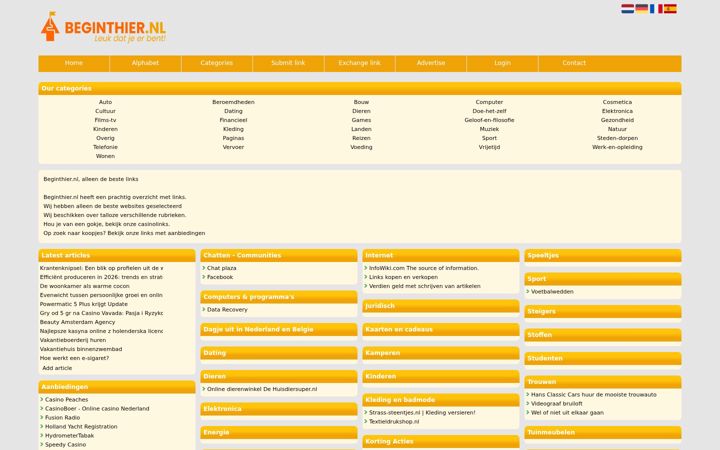Open the Login menu item
Image resolution: width=720 pixels, height=450 pixels.
502,63
